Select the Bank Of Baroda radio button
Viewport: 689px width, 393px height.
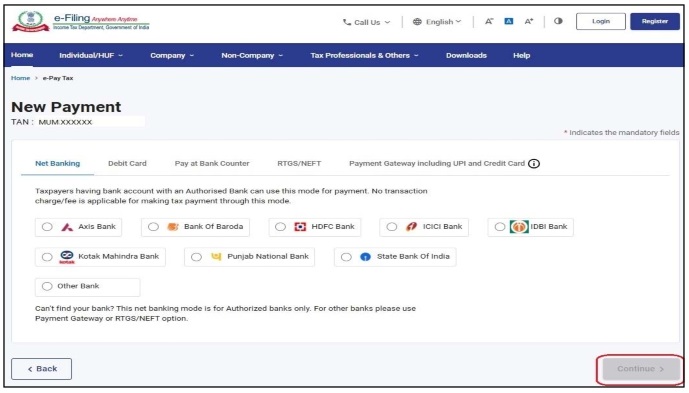(153, 227)
